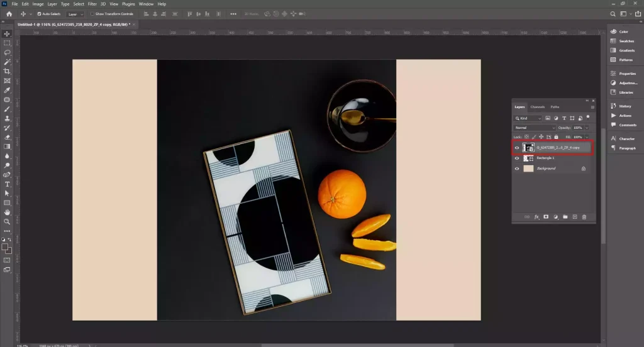Click the search icon at top right
The height and width of the screenshot is (347, 644).
tap(613, 14)
